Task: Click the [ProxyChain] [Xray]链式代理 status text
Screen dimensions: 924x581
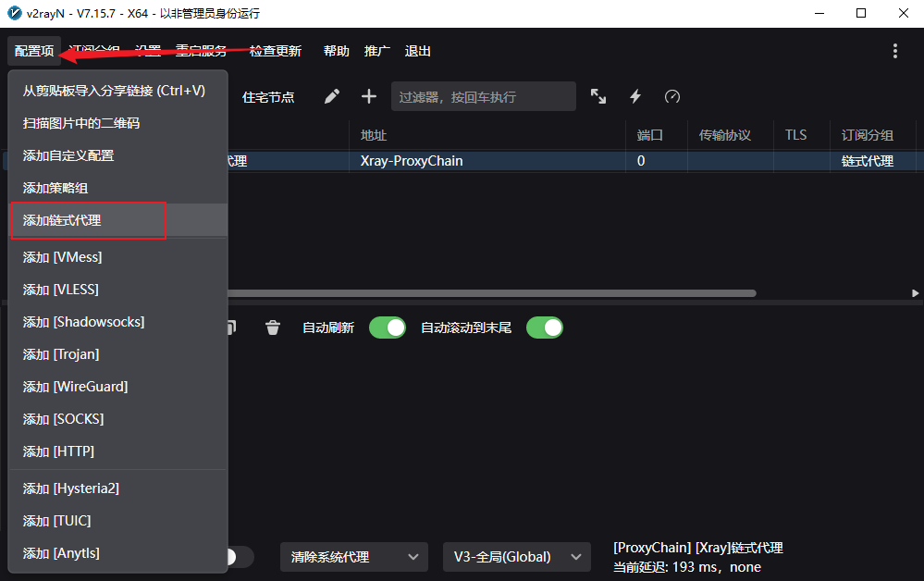Action: click(x=697, y=548)
